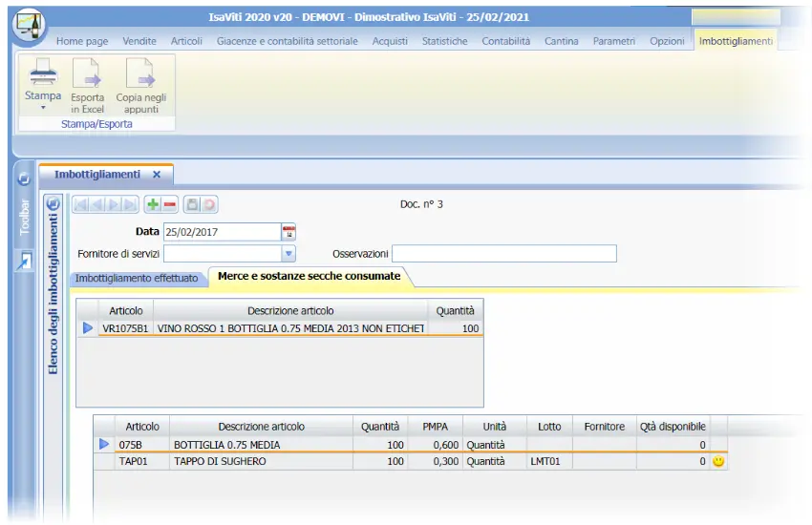Click Unità column header
Image resolution: width=812 pixels, height=525 pixels.
[x=495, y=427]
